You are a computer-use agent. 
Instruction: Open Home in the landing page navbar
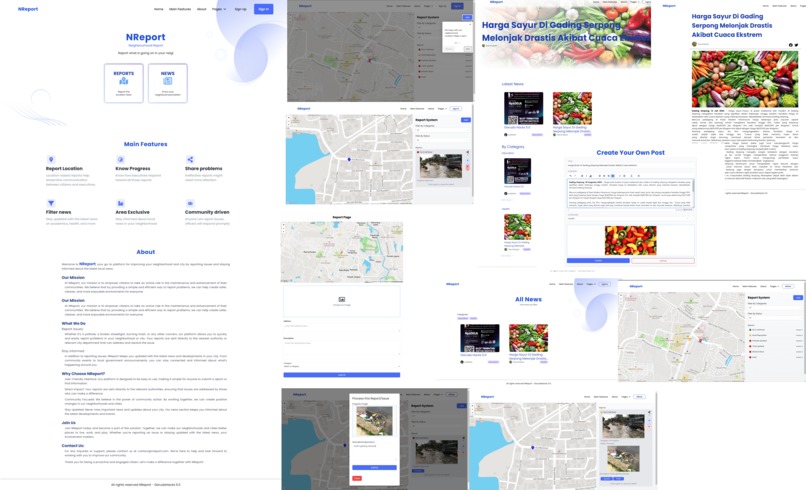click(159, 9)
